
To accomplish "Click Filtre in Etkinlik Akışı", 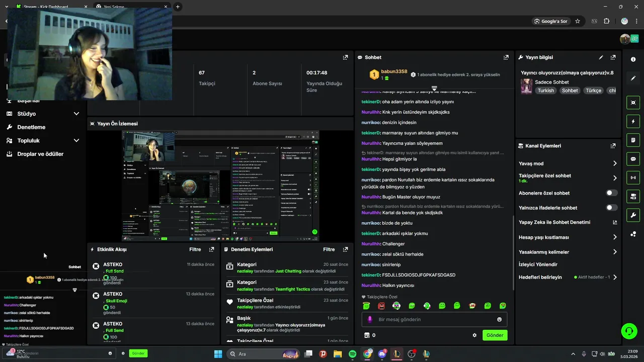I will coord(195,249).
